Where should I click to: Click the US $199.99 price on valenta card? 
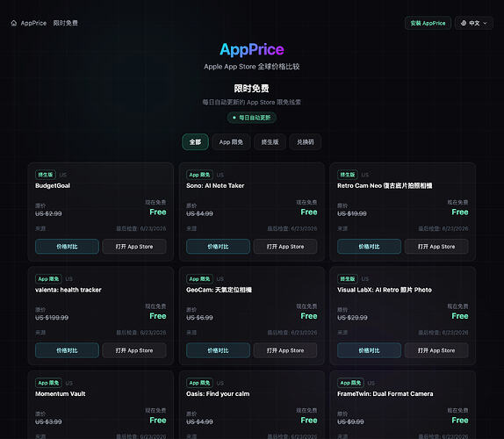[52, 318]
